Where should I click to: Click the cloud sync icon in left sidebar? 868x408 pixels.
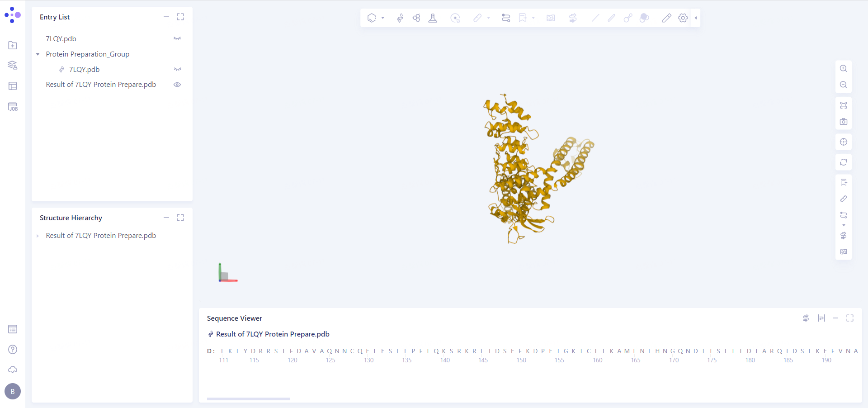(x=12, y=370)
